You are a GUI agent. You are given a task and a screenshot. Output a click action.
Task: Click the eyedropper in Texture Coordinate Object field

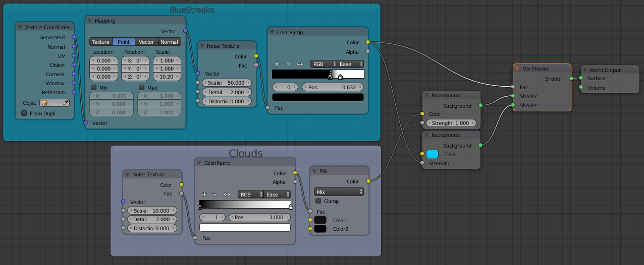tap(65, 102)
